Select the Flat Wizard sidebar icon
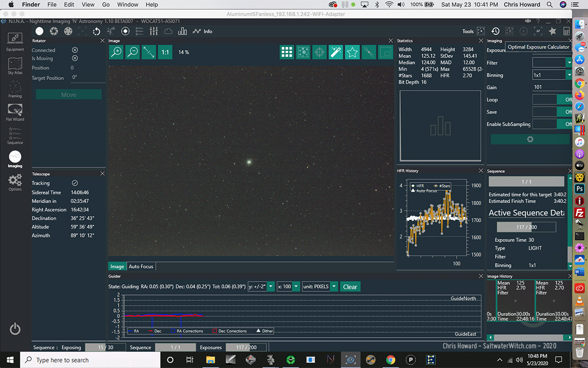This screenshot has width=588, height=368. pyautogui.click(x=15, y=112)
